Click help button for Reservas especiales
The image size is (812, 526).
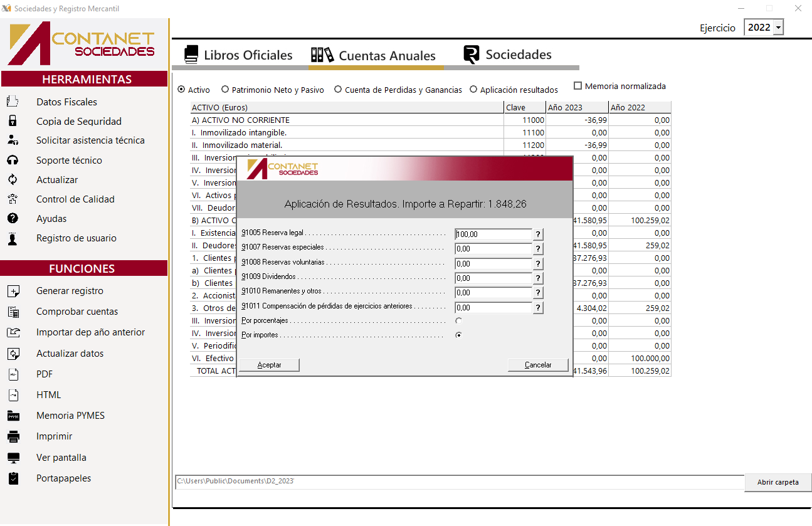pos(538,248)
